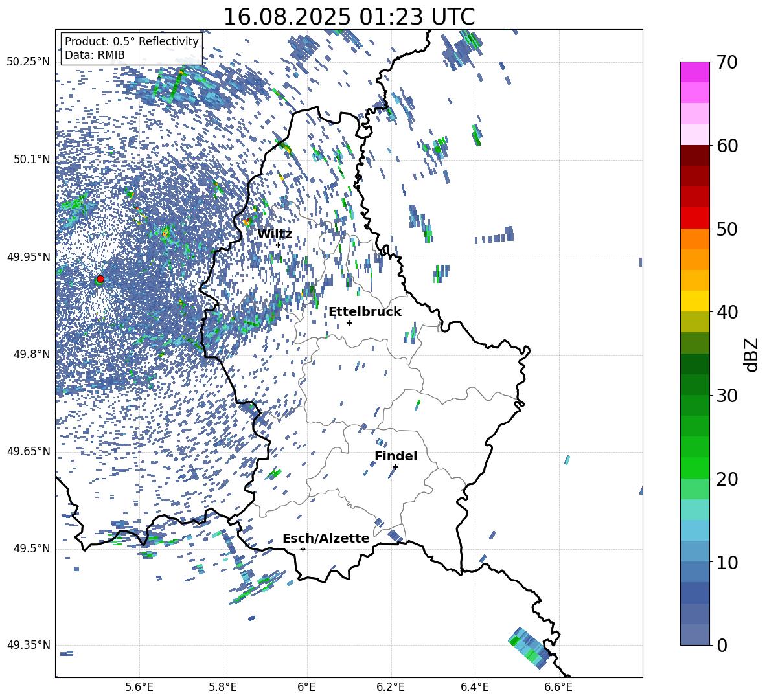Click the red radar site marker dot
The image size is (767, 700).
(100, 278)
